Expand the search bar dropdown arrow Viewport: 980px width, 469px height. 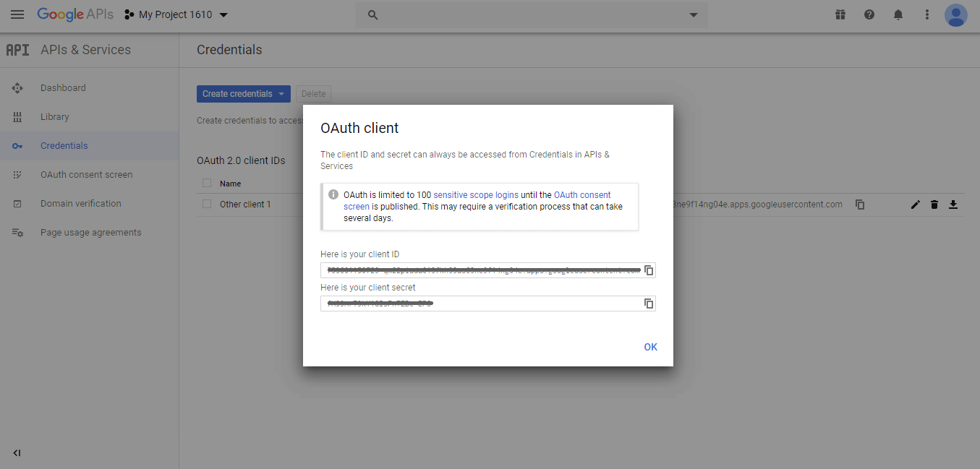694,14
